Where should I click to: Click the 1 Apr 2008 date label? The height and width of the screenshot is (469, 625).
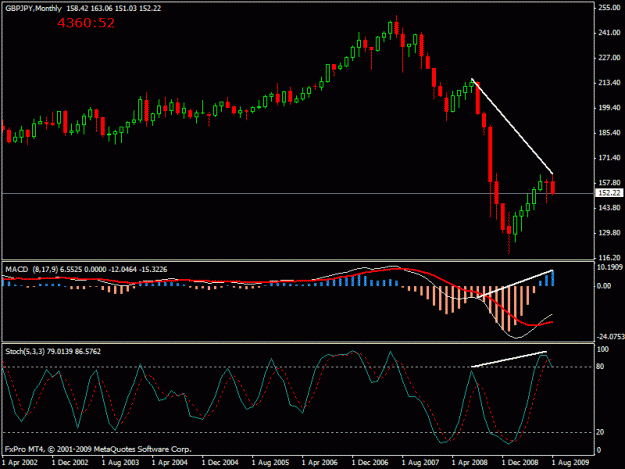(x=470, y=463)
